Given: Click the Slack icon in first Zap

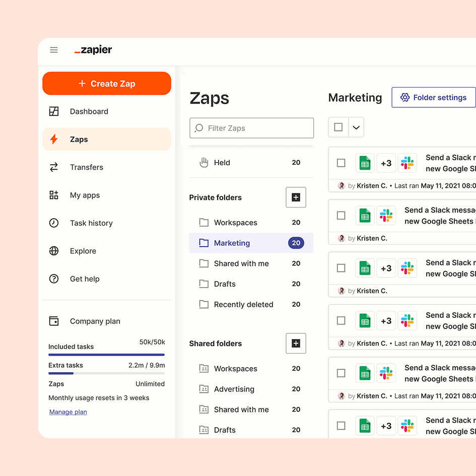Looking at the screenshot, I should [x=407, y=163].
